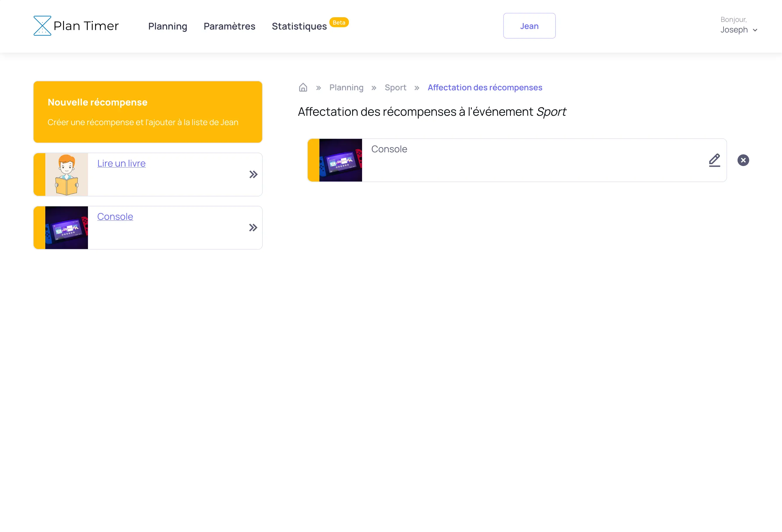Click the Planning breadcrumb link
The image size is (782, 532).
pos(346,87)
